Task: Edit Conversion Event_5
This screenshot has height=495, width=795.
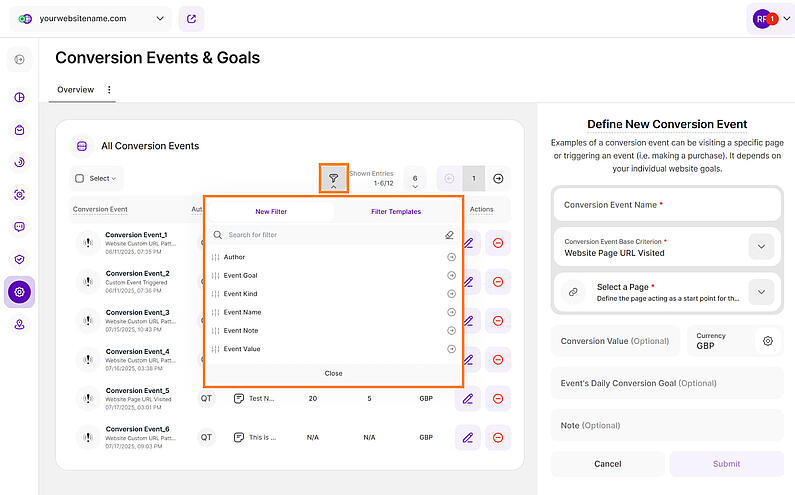Action: coord(467,399)
